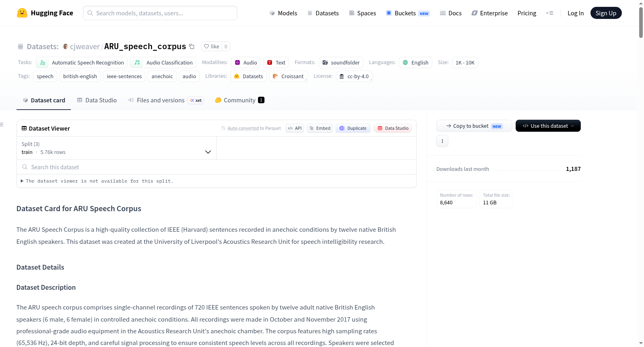Image resolution: width=644 pixels, height=347 pixels.
Task: Select the Audio modality tag
Action: tap(246, 62)
